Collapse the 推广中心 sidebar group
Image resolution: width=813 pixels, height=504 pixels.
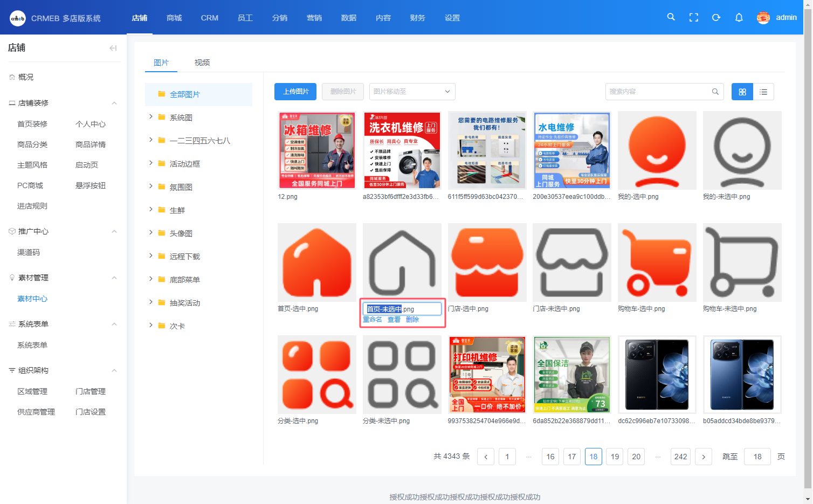point(114,231)
